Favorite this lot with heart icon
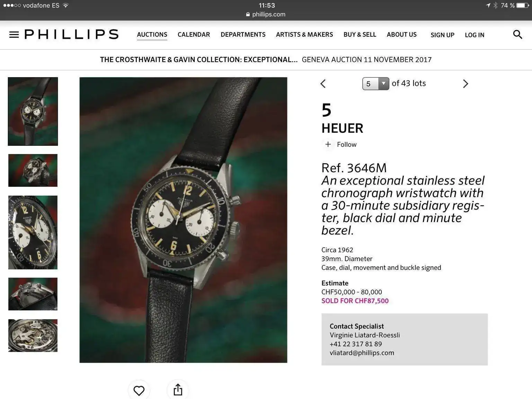 (139, 390)
